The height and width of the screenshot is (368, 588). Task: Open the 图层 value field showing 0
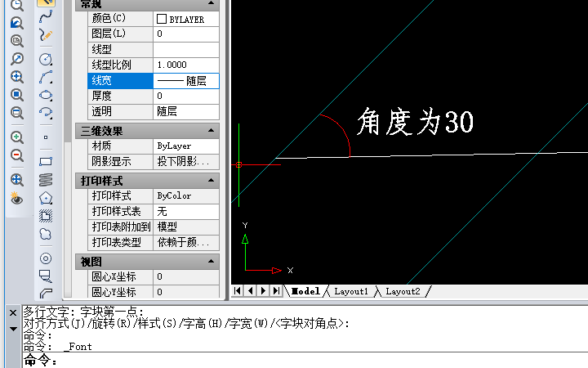(186, 34)
